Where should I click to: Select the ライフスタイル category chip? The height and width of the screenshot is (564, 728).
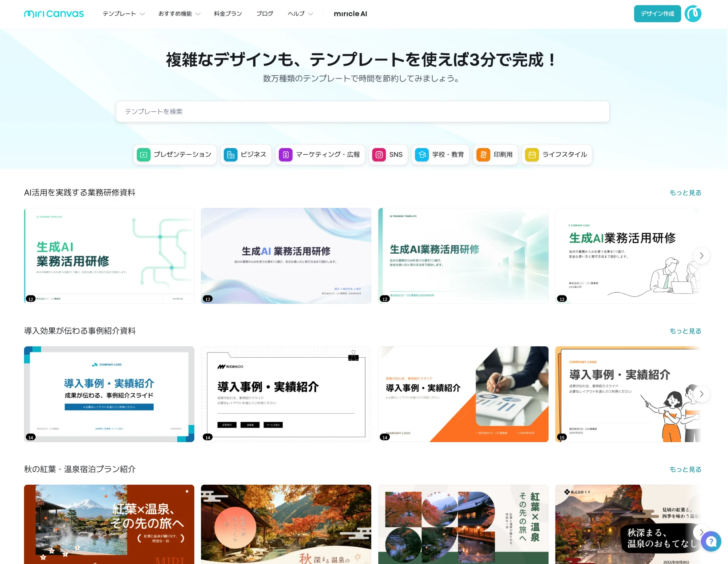click(x=557, y=155)
